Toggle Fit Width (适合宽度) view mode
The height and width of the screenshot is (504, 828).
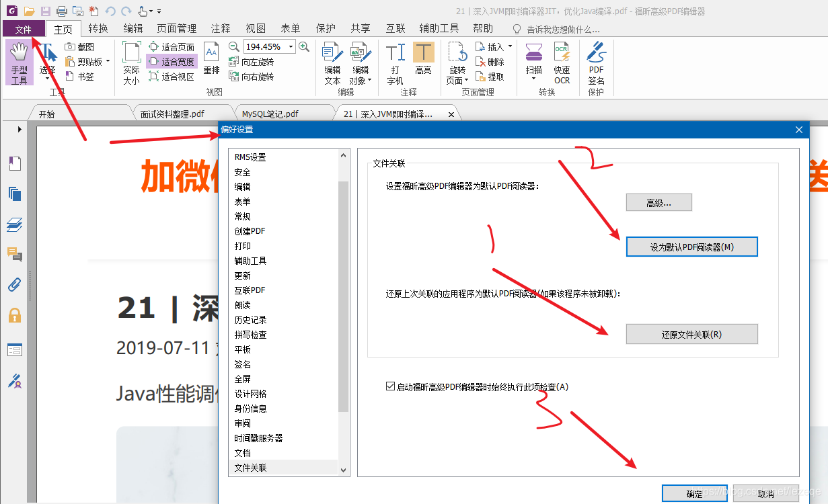pos(170,61)
